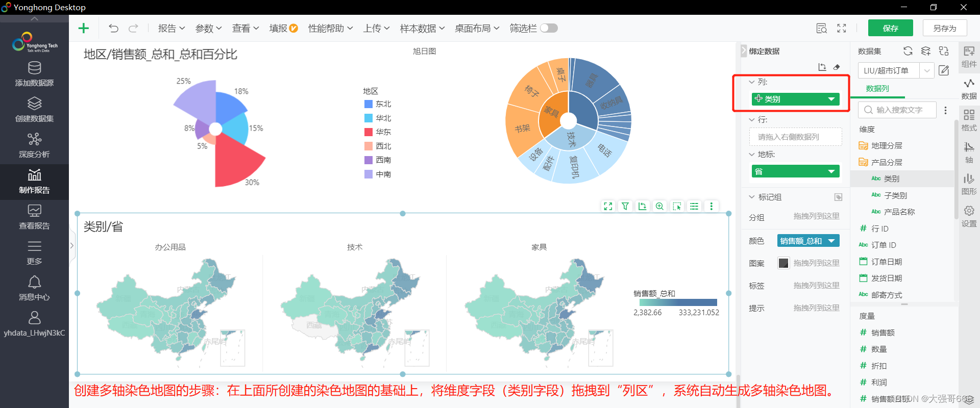Screen dimensions: 980x408
Task: Edit the LIU/超市订单 dataset
Action: coord(944,70)
